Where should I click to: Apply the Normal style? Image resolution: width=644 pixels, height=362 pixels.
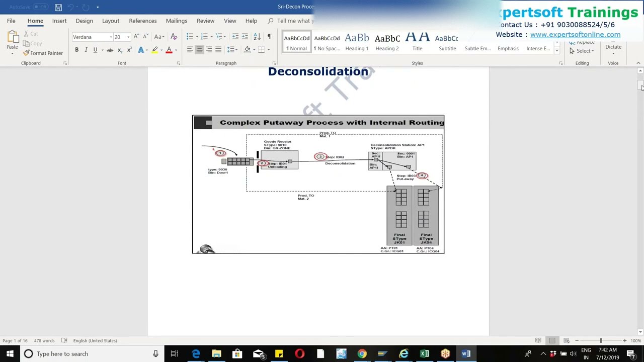[297, 42]
